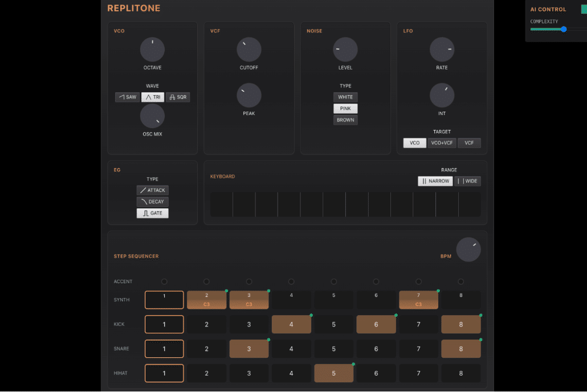This screenshot has width=587, height=392.
Task: Toggle KICK step 4
Action: (x=291, y=325)
